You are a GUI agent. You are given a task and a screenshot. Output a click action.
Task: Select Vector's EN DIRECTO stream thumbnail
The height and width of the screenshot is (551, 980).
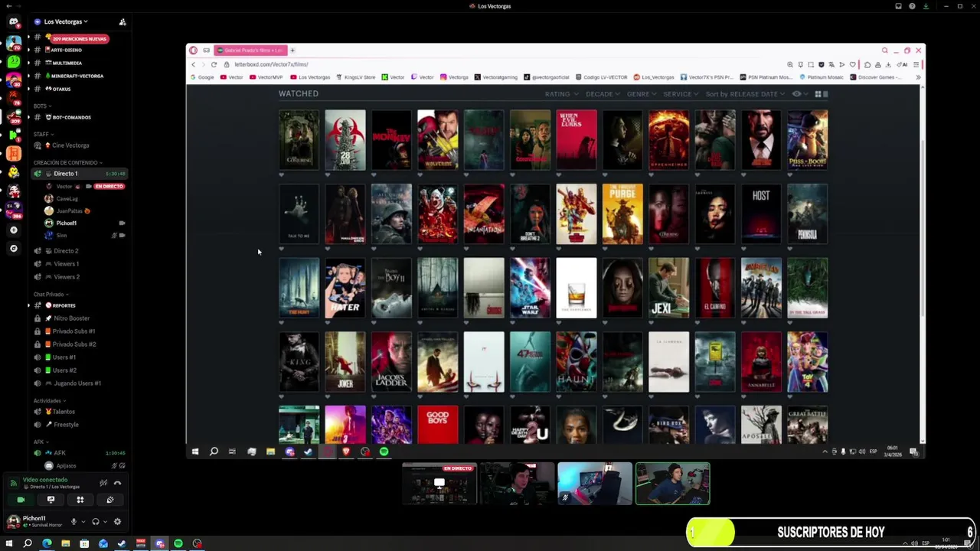click(439, 484)
